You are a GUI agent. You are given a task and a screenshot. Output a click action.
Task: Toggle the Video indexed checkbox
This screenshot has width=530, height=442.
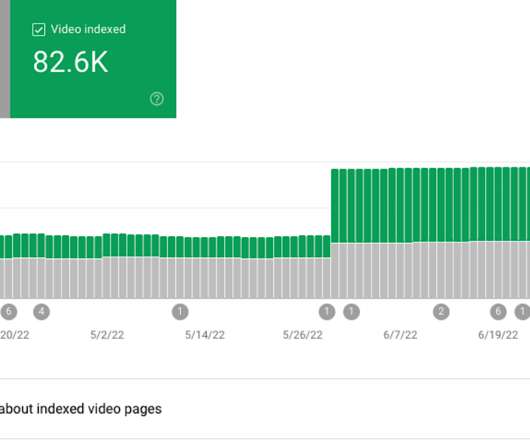pos(38,30)
